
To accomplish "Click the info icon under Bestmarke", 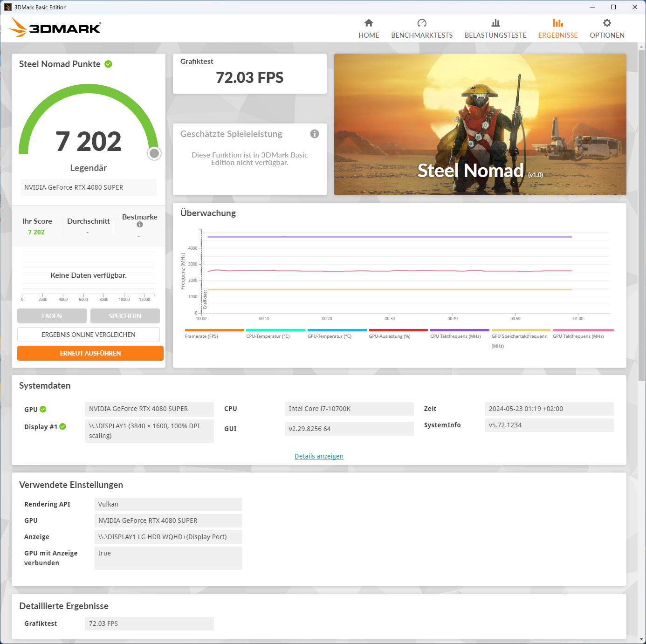I will [x=139, y=224].
